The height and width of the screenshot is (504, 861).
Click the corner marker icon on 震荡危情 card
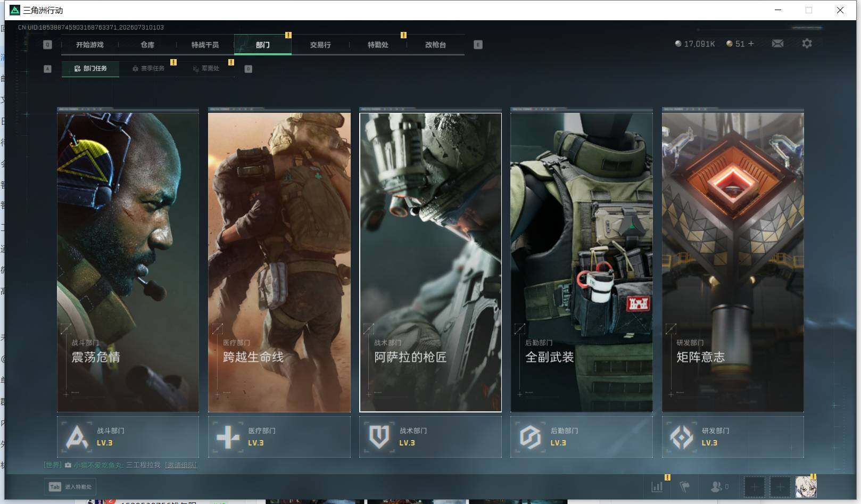pyautogui.click(x=66, y=329)
